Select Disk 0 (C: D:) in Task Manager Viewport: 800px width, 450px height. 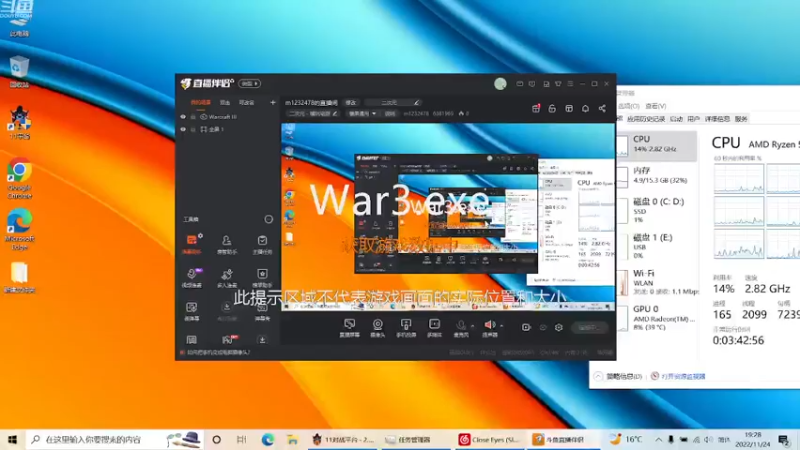[x=657, y=210]
